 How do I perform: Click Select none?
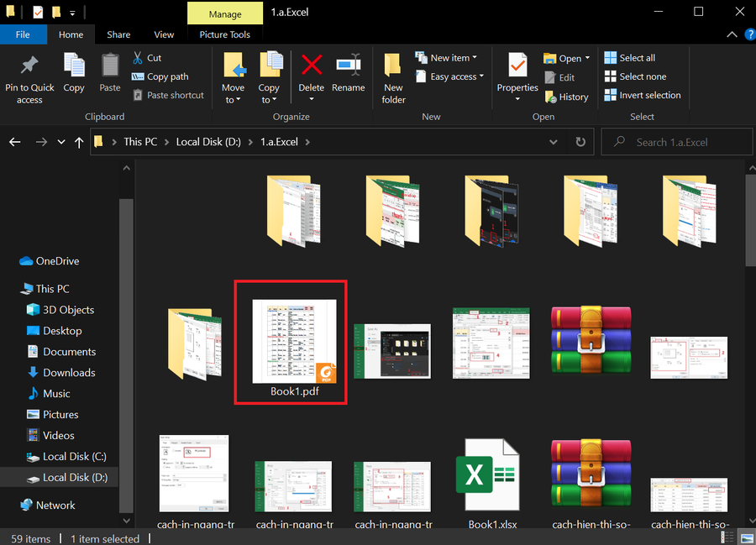point(635,76)
